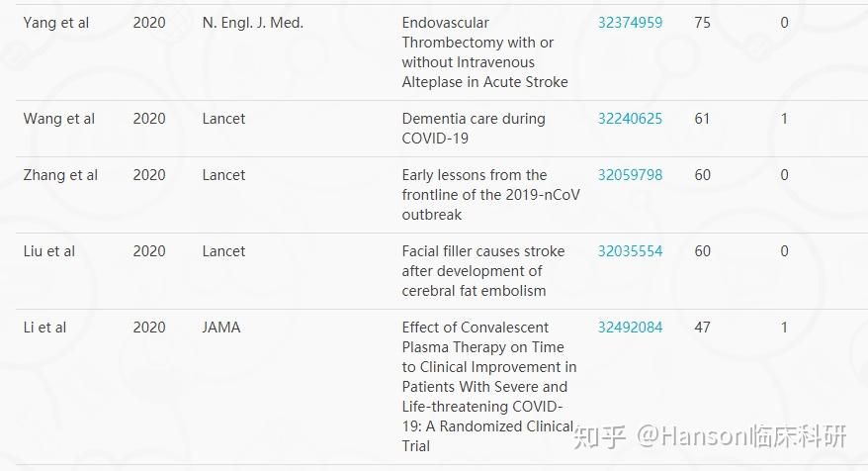Viewport: 868px width, 471px height.
Task: Open PubMed link 32492084
Action: pyautogui.click(x=630, y=328)
